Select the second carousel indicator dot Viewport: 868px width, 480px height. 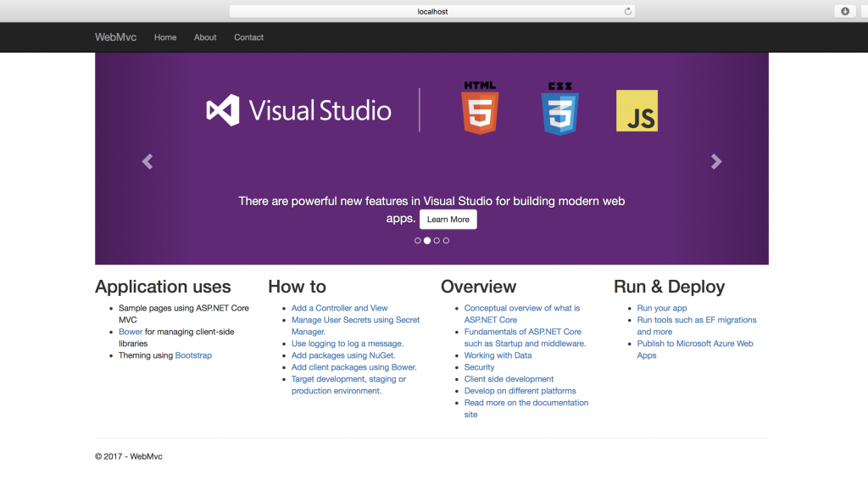click(427, 241)
